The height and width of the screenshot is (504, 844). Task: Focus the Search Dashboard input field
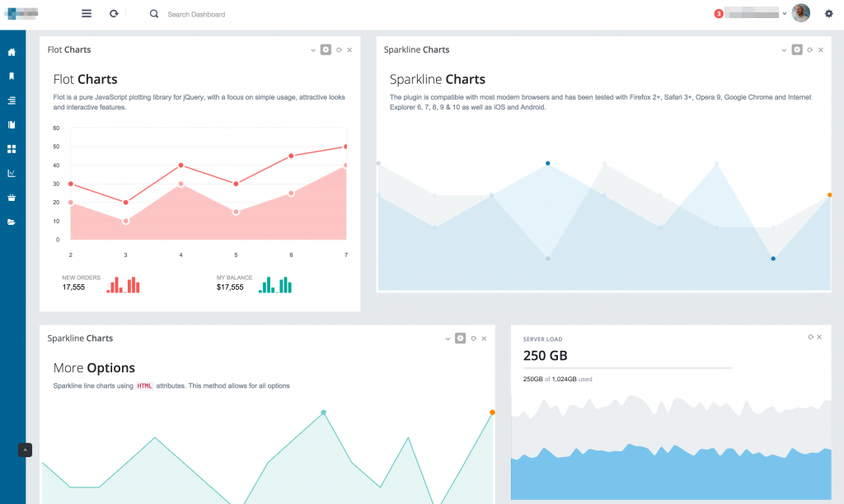196,15
